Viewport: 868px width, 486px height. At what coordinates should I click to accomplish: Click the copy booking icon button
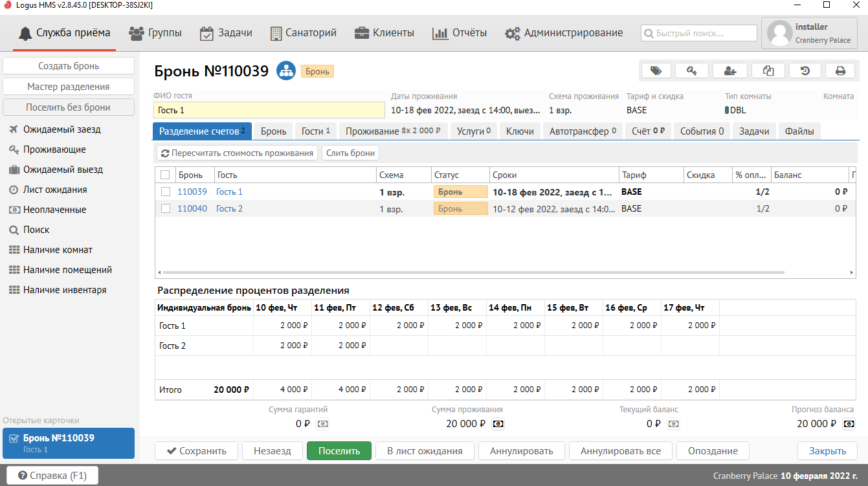click(768, 71)
